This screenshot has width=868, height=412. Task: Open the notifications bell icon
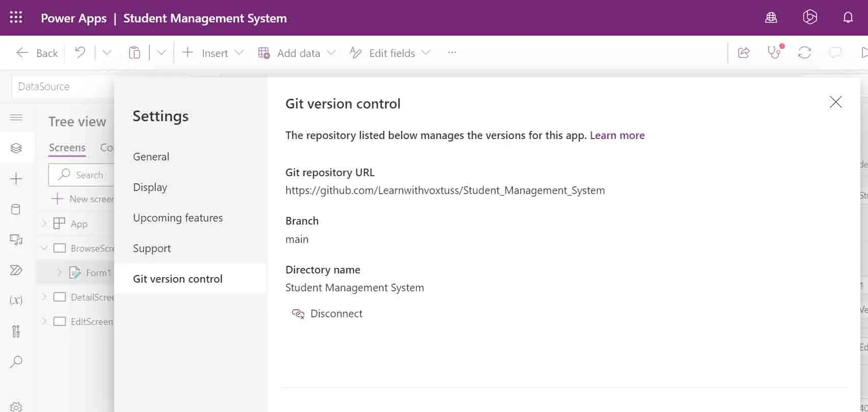(848, 18)
